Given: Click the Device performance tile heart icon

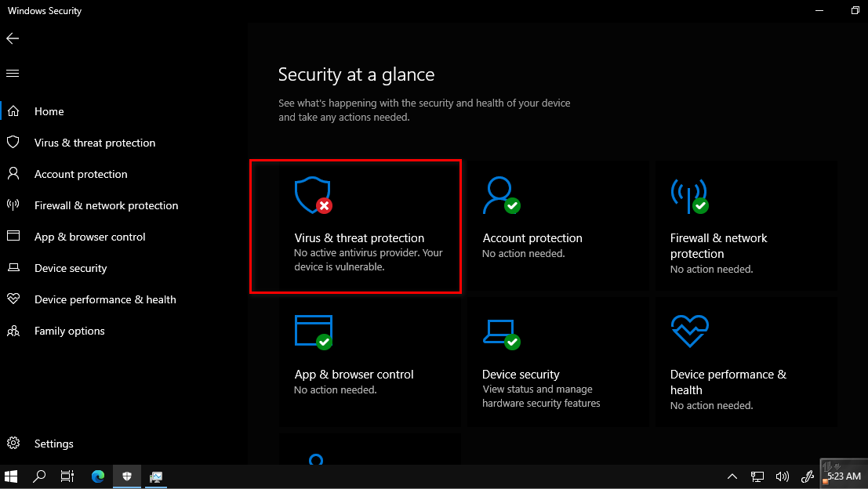Looking at the screenshot, I should [x=690, y=331].
